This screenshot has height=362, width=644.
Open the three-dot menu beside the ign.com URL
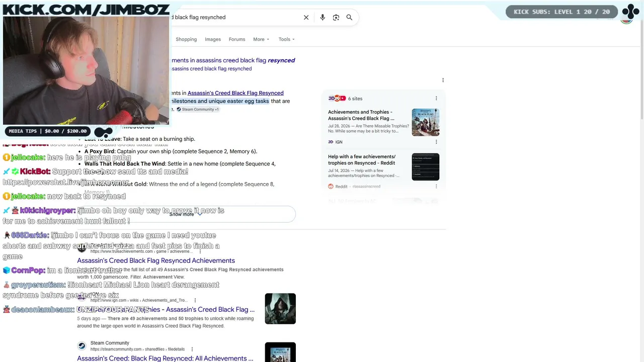195,301
